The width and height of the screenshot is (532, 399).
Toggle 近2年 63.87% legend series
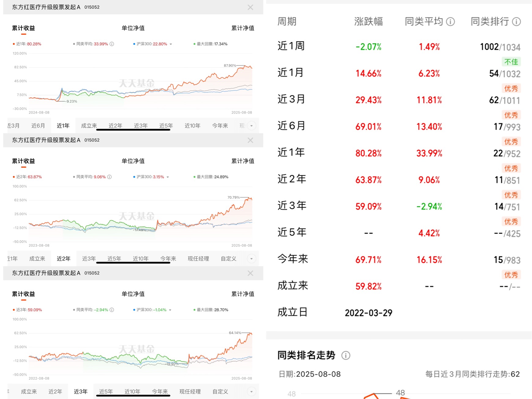(27, 177)
